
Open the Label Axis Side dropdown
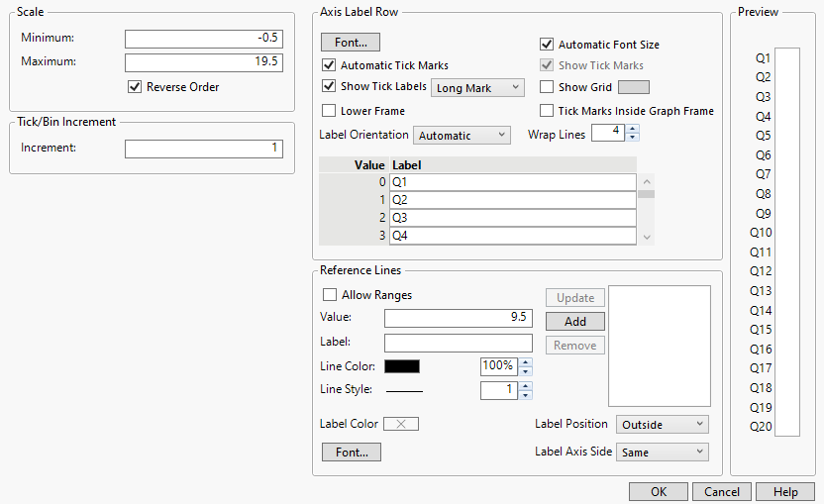click(663, 453)
